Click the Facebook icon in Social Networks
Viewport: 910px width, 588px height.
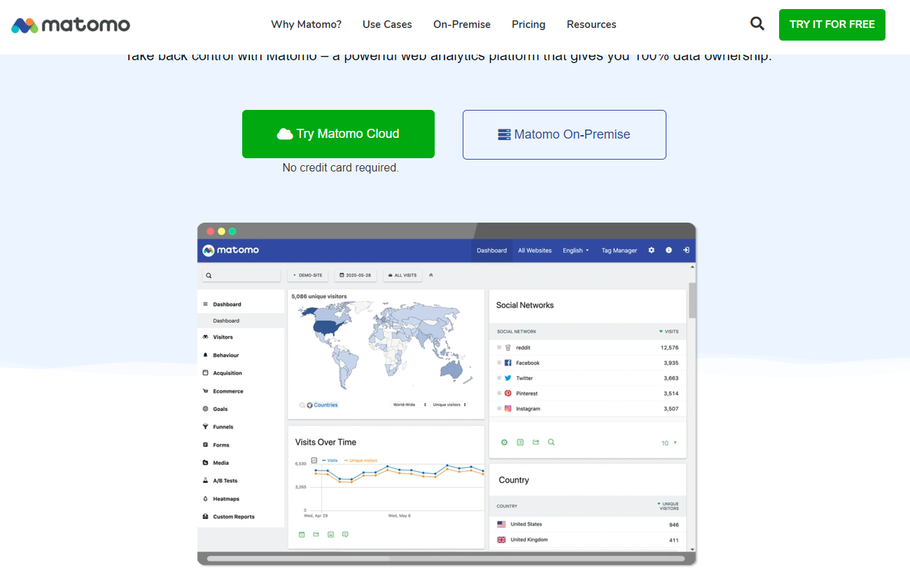508,363
